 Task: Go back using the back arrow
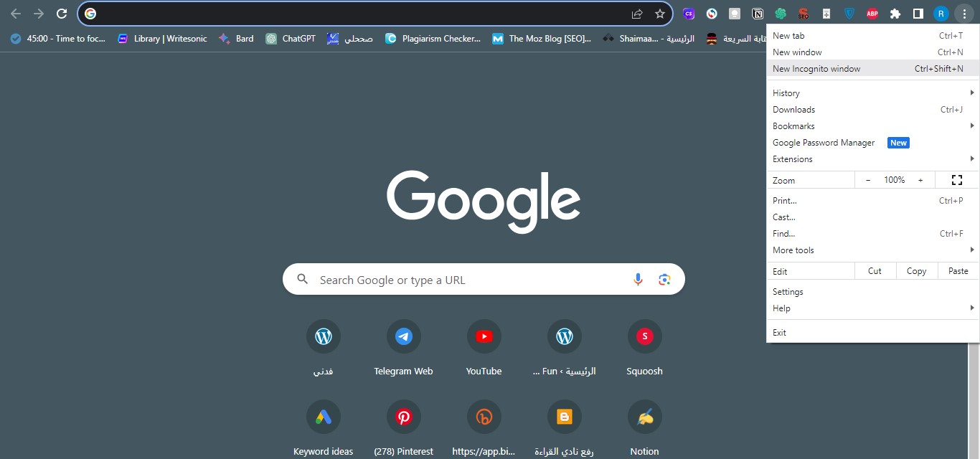pyautogui.click(x=16, y=14)
